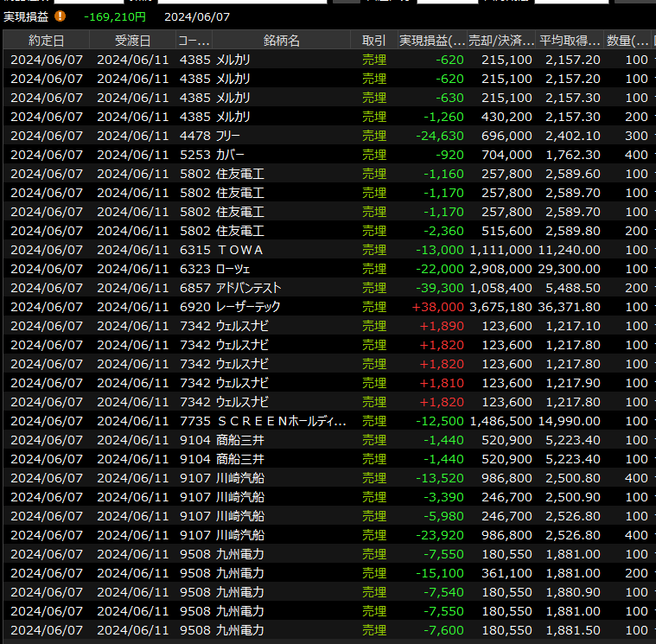The image size is (656, 644).
Task: Click the 銘柄名 column header
Action: (x=281, y=41)
